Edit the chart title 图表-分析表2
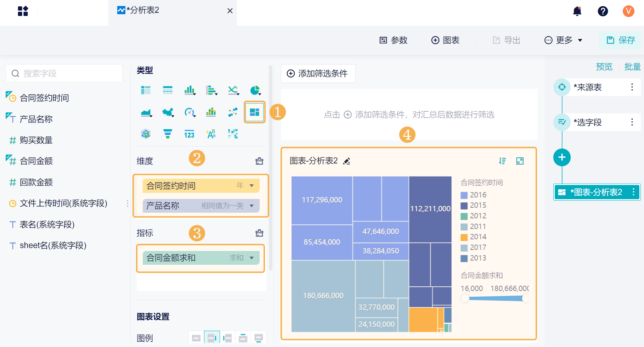Image resolution: width=644 pixels, height=347 pixels. pyautogui.click(x=347, y=161)
